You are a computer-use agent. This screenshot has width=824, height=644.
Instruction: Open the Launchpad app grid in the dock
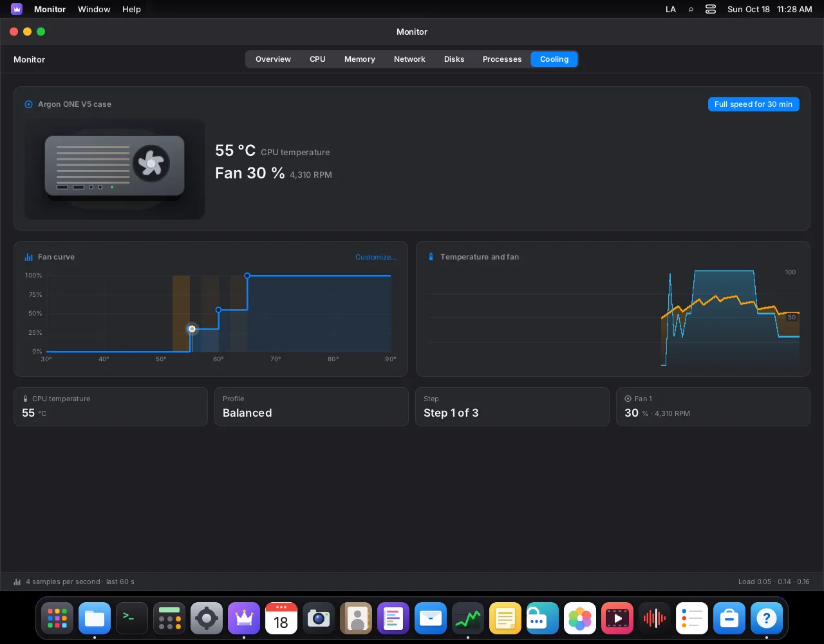57,619
